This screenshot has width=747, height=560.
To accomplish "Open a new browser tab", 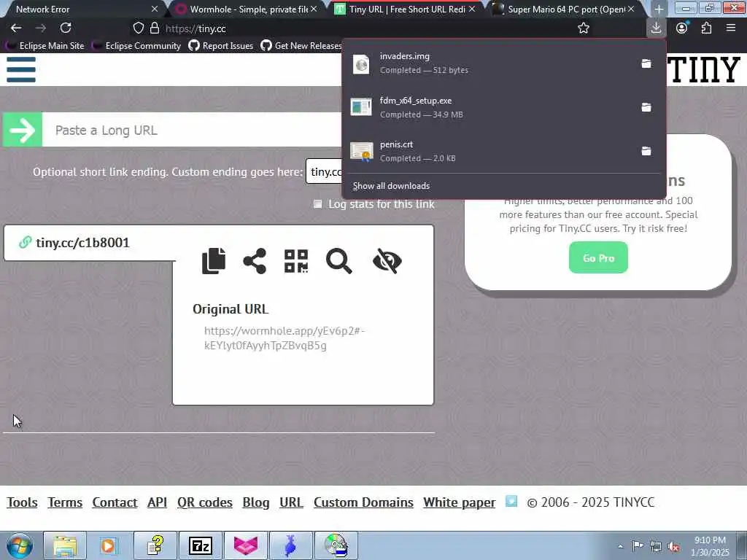I will (x=659, y=9).
